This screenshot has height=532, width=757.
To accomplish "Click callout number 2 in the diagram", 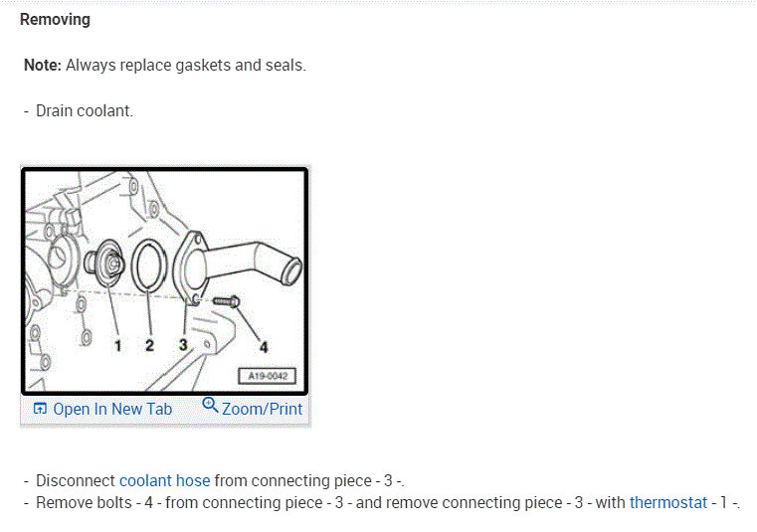I will [149, 345].
